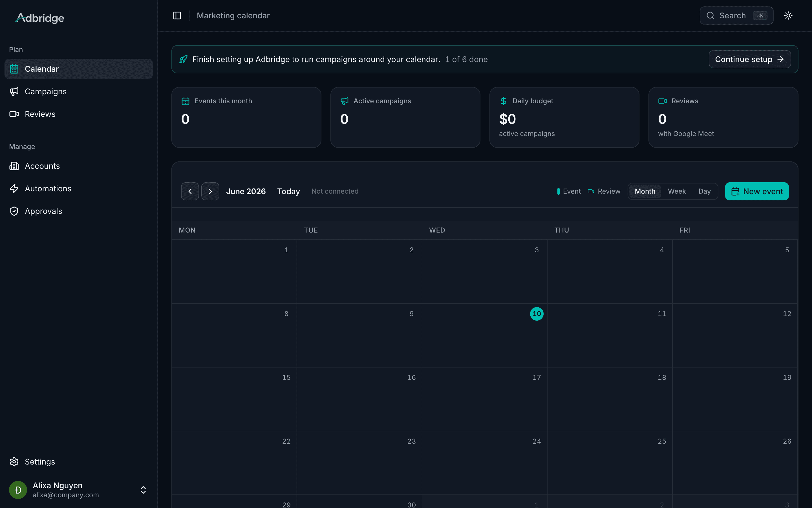Viewport: 812px width, 508px height.
Task: Switch to Month view
Action: (645, 191)
